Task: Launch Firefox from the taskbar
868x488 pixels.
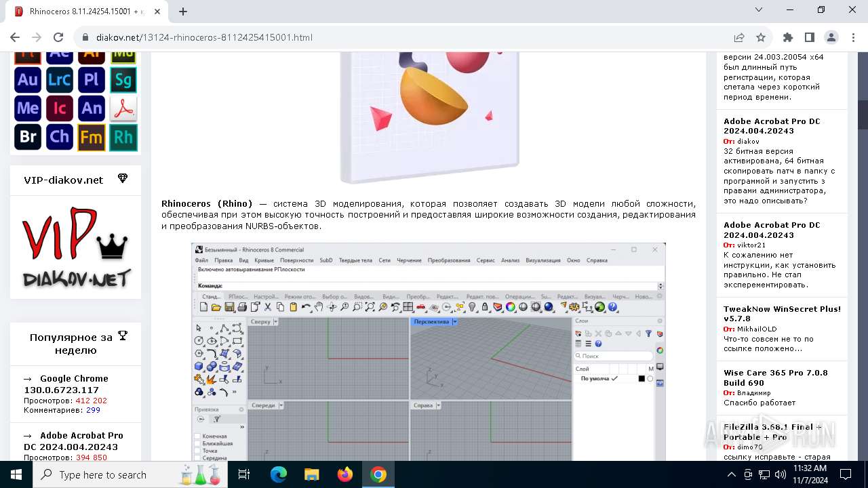Action: (345, 474)
